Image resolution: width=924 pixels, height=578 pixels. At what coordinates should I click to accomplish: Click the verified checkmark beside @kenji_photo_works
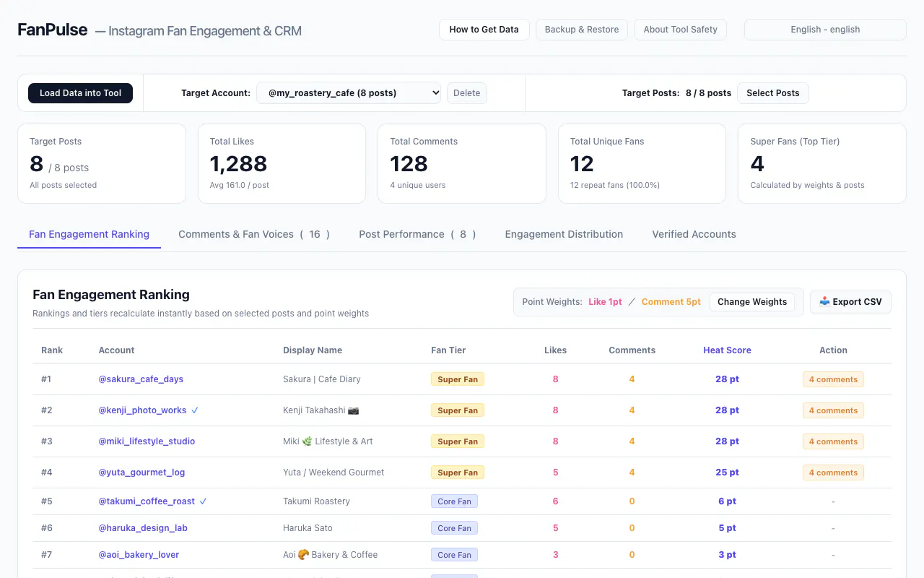click(195, 410)
